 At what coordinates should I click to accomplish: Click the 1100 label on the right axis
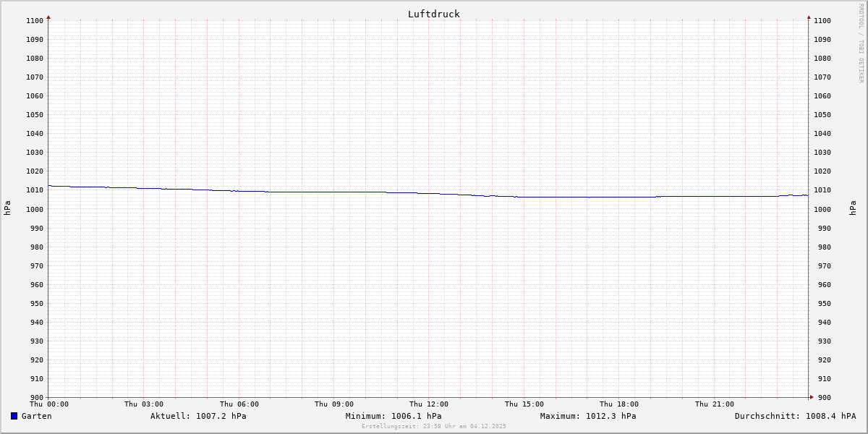point(822,21)
